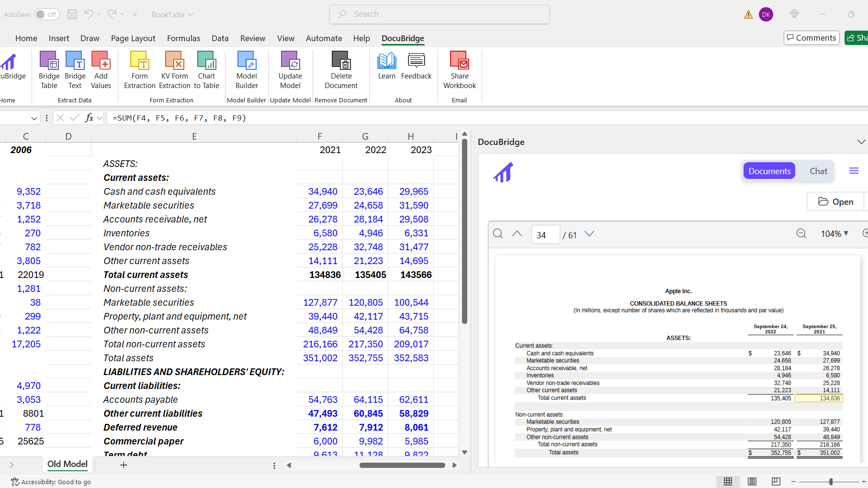The width and height of the screenshot is (868, 488).
Task: Click the Redo arrow
Action: (112, 14)
